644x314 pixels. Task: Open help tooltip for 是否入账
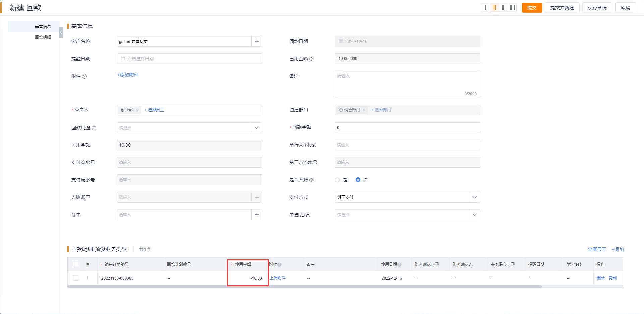point(312,180)
